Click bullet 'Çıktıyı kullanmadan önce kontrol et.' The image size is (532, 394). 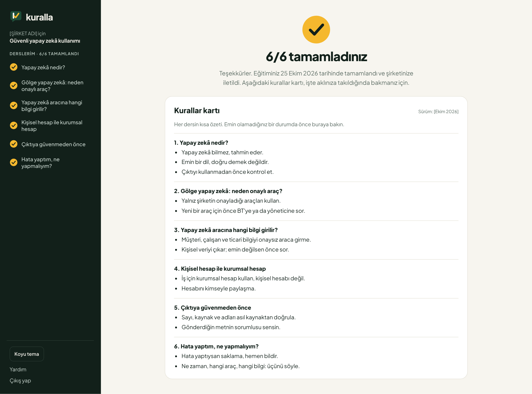228,172
